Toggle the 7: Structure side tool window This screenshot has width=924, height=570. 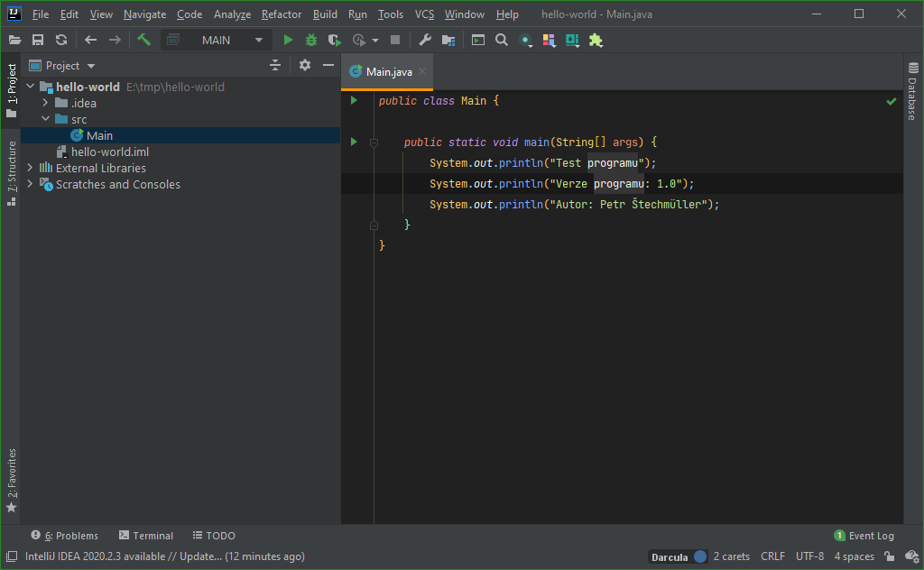click(x=12, y=173)
